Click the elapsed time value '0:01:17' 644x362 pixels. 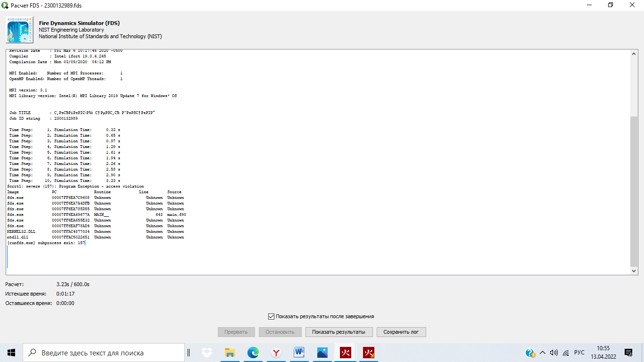pyautogui.click(x=66, y=294)
